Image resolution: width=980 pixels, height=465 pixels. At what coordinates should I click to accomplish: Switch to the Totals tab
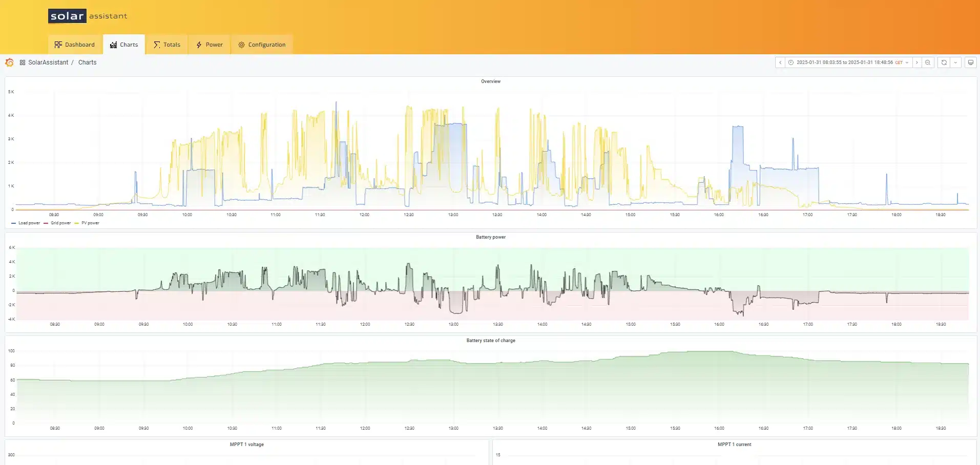coord(167,45)
